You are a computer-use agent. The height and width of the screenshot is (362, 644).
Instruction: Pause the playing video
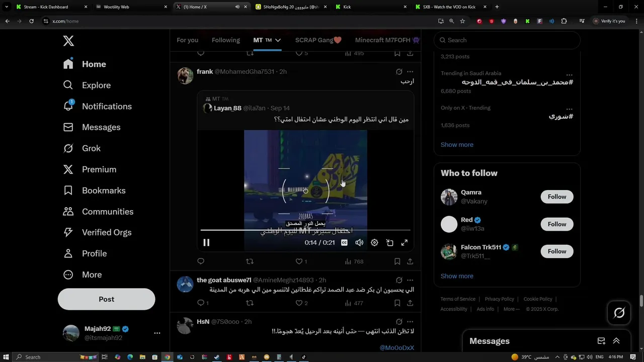(x=206, y=242)
